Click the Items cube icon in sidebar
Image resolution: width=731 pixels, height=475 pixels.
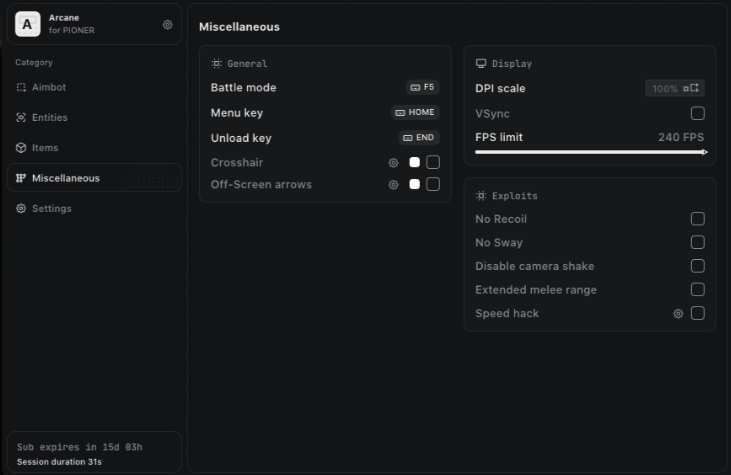(x=21, y=148)
